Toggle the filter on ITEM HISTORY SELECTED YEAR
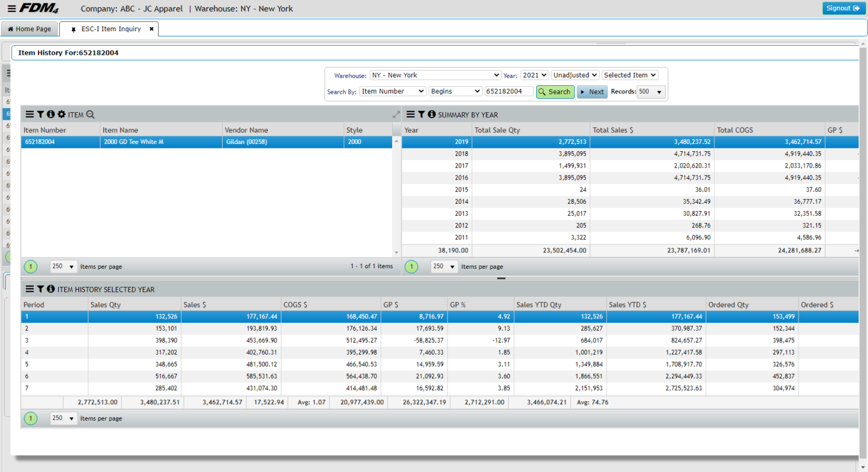This screenshot has height=472, width=868. click(40, 289)
